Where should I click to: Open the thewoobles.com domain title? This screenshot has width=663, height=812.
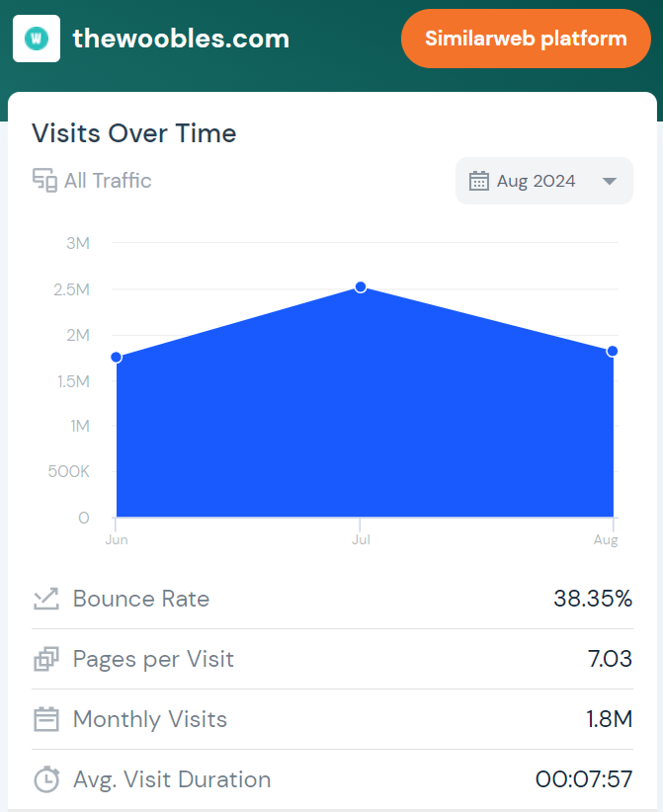pos(181,39)
